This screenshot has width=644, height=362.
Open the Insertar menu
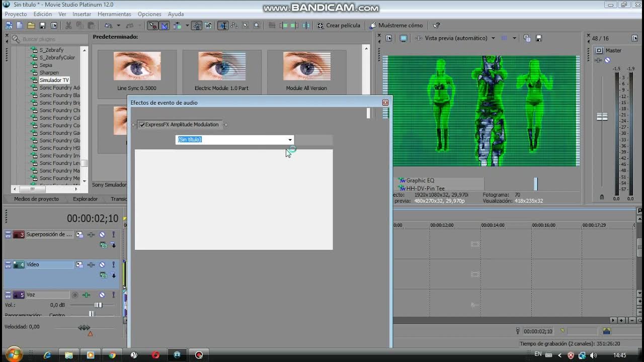coord(82,14)
